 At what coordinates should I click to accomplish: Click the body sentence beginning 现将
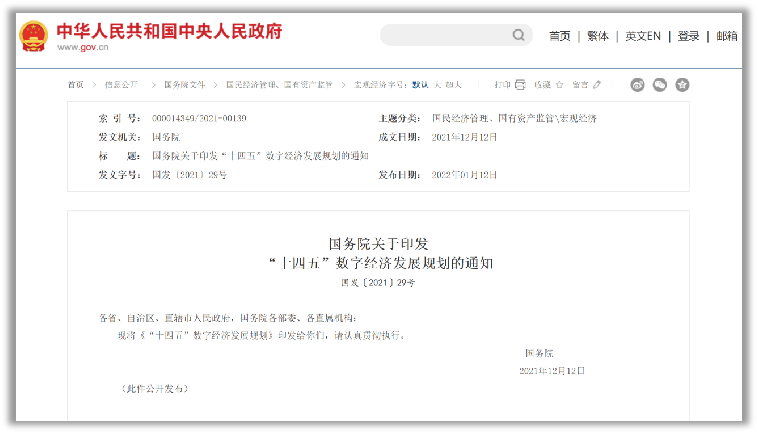[261, 335]
